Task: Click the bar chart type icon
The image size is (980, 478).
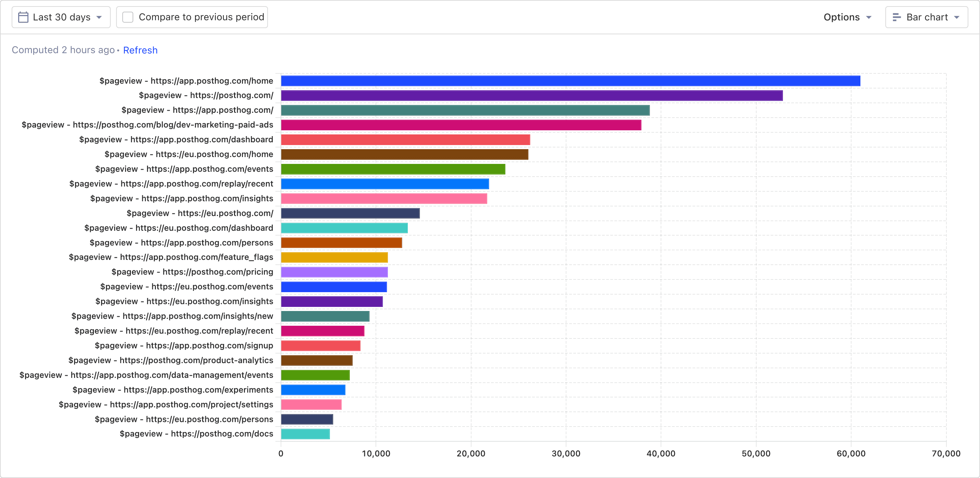Action: tap(896, 17)
